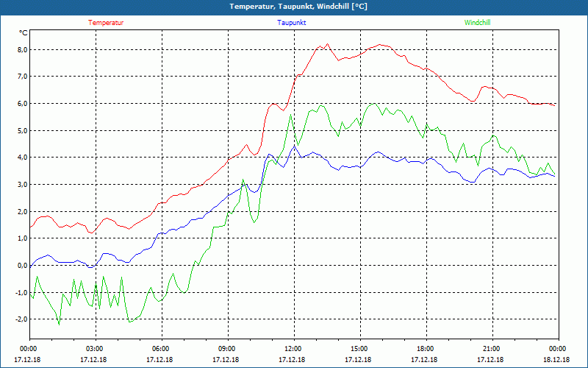This screenshot has height=368, width=588.
Task: Click the red Temperatur legend label
Action: point(106,23)
